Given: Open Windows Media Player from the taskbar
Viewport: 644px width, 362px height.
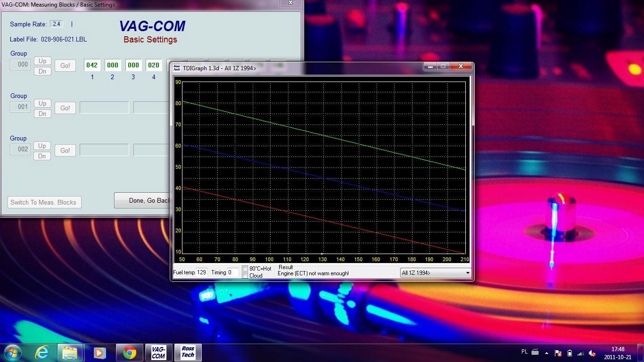Looking at the screenshot, I should 99,353.
